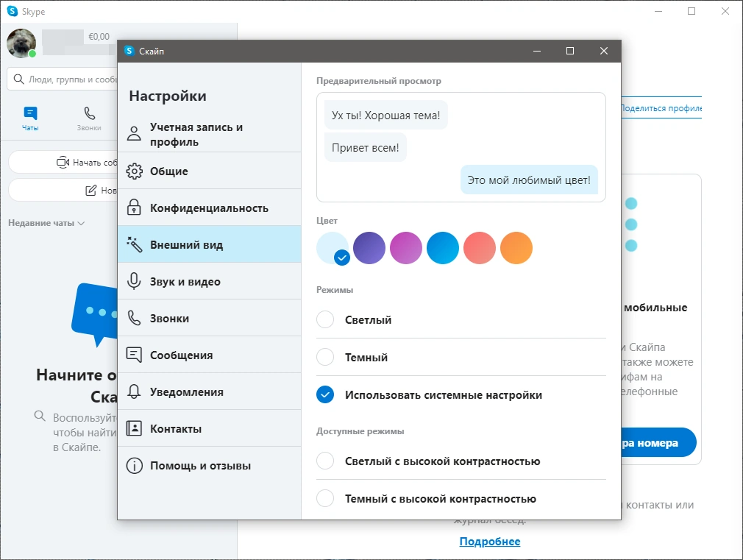Click the phone icon for Звонки settings

pyautogui.click(x=134, y=318)
